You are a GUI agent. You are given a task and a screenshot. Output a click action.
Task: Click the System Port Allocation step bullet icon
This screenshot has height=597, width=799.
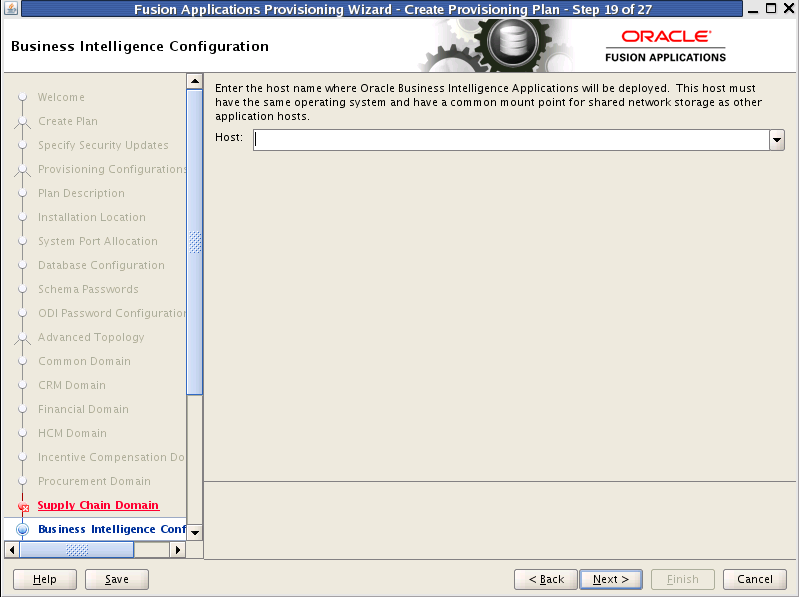tap(22, 241)
